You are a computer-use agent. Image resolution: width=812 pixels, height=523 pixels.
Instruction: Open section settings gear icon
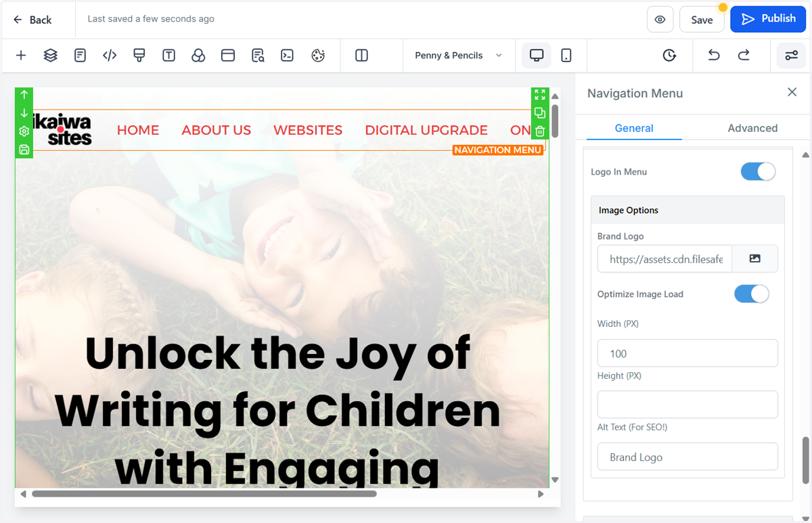24,131
